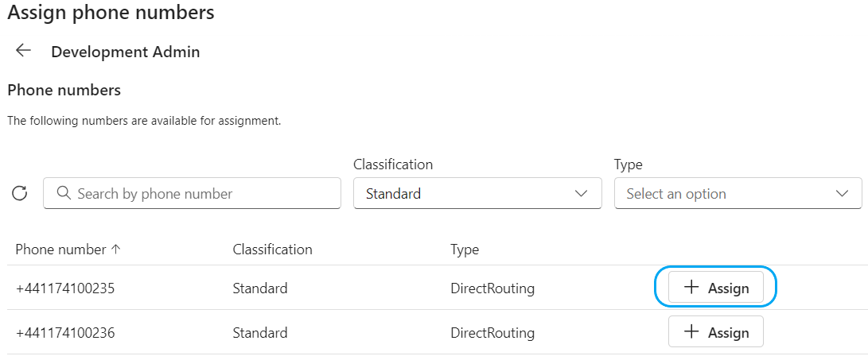Select the +441174100236 phone number cell
The width and height of the screenshot is (868, 356).
(65, 333)
